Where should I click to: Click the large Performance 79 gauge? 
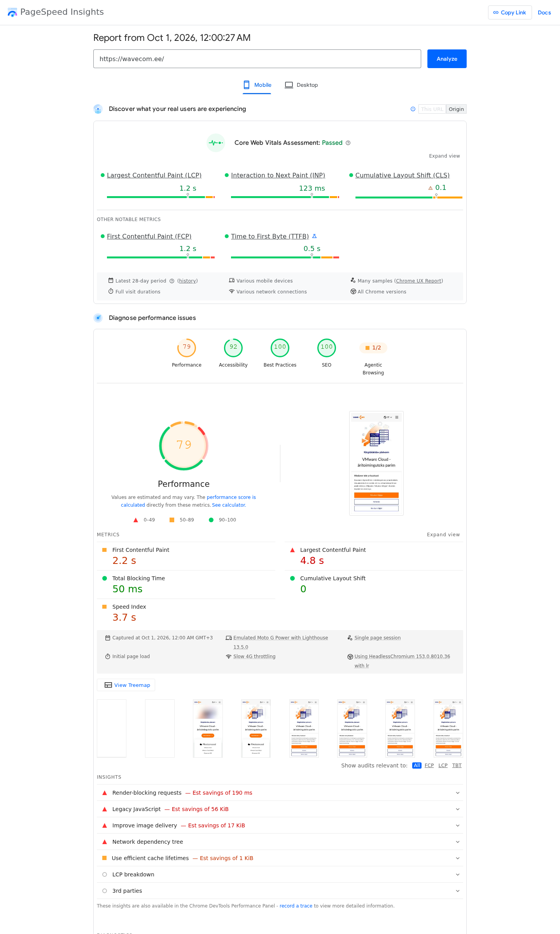[x=184, y=445]
